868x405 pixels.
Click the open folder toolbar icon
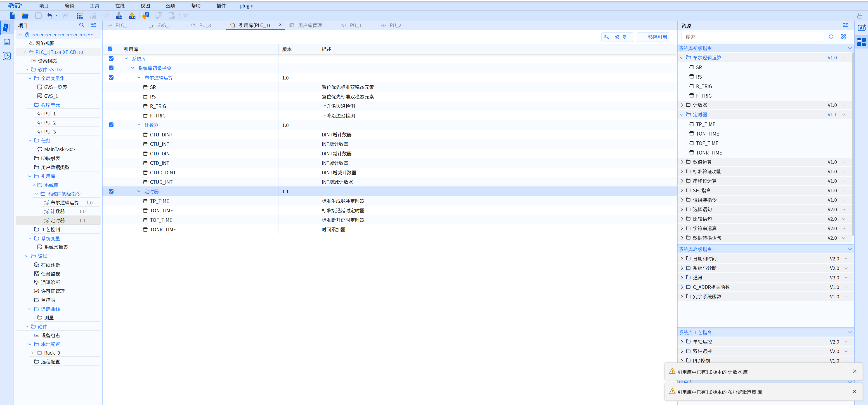(x=25, y=16)
